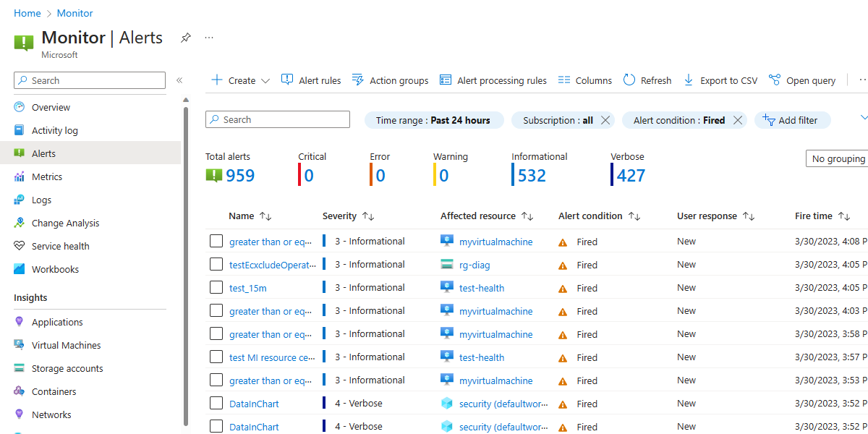
Task: Click the Home breadcrumb link
Action: click(27, 13)
